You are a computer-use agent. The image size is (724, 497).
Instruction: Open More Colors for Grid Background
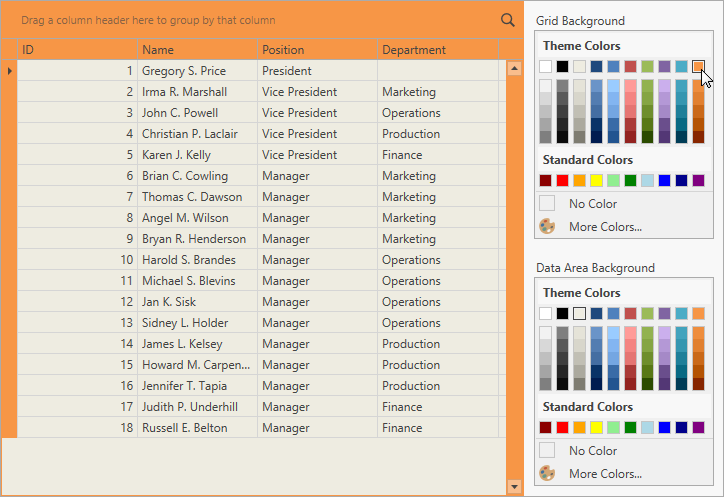(604, 227)
